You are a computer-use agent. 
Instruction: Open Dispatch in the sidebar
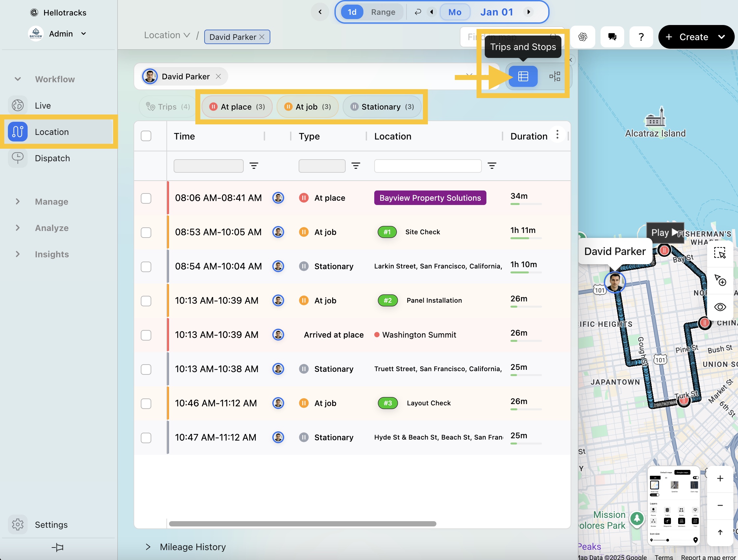click(52, 158)
